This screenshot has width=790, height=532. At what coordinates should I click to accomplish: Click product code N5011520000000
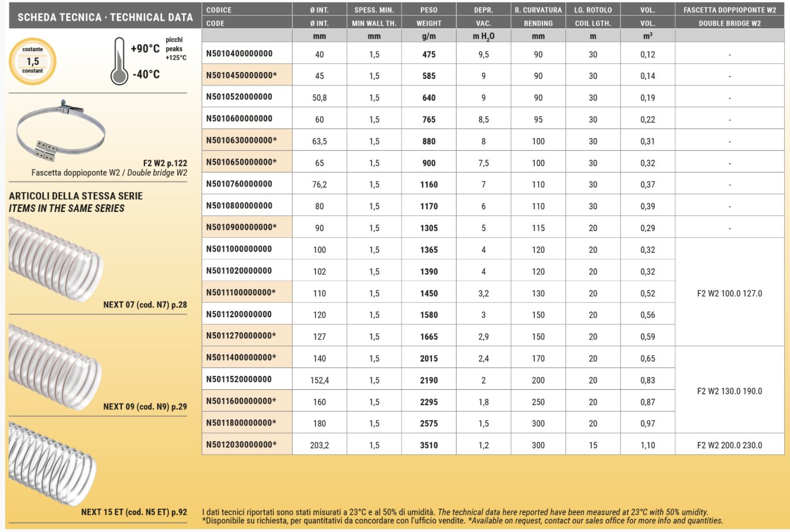point(240,379)
